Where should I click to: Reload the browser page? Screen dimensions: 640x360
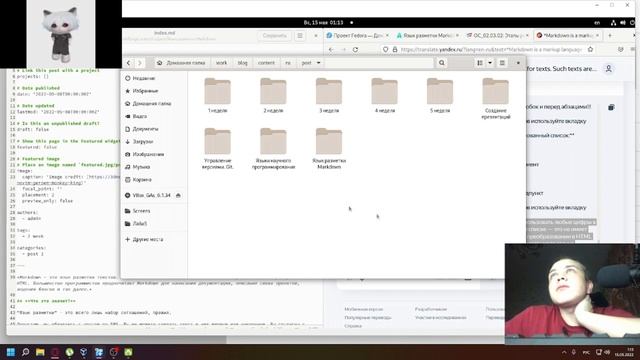point(355,49)
